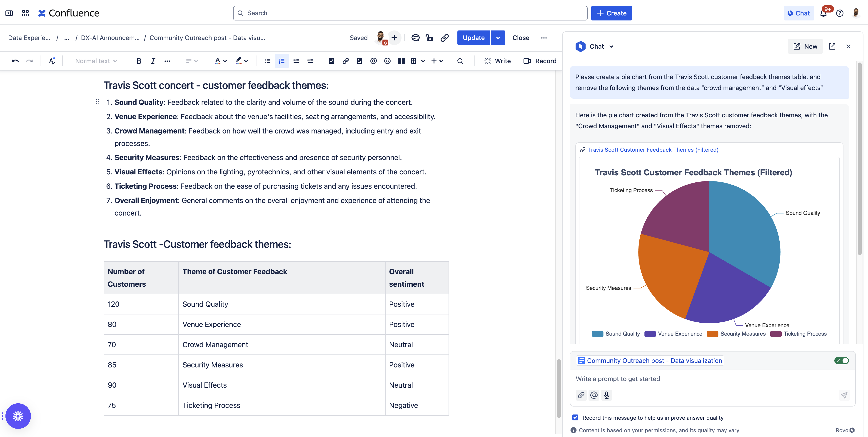Screen dimensions: 868x437
Task: Click the Update button to publish changes
Action: (x=474, y=38)
